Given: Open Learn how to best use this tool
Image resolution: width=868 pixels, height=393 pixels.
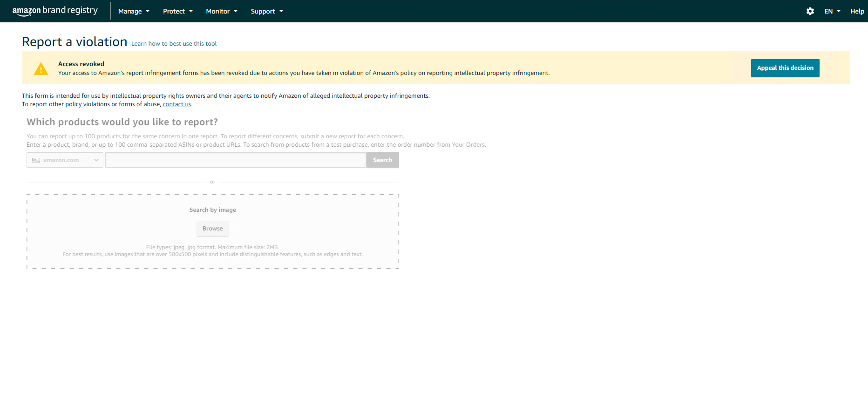Looking at the screenshot, I should (x=174, y=44).
